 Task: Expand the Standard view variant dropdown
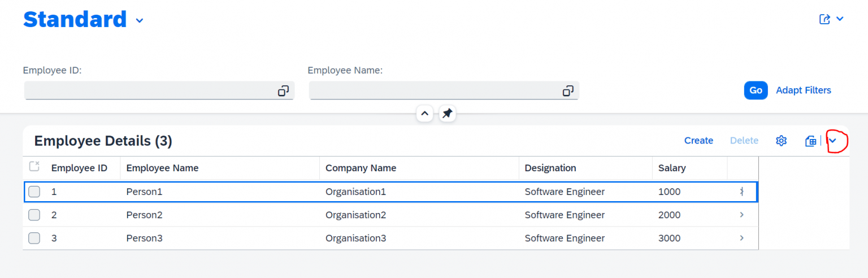coord(140,21)
